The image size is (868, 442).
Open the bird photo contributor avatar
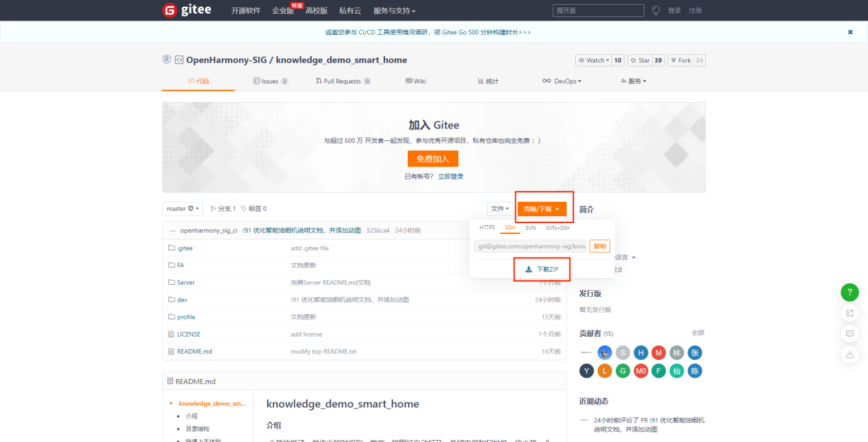tap(605, 352)
